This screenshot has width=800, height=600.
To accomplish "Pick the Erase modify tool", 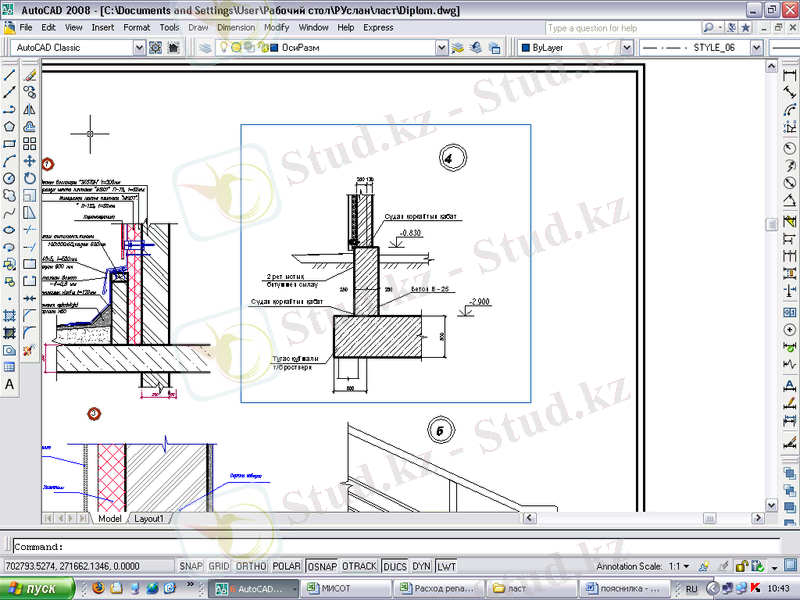I will (29, 75).
